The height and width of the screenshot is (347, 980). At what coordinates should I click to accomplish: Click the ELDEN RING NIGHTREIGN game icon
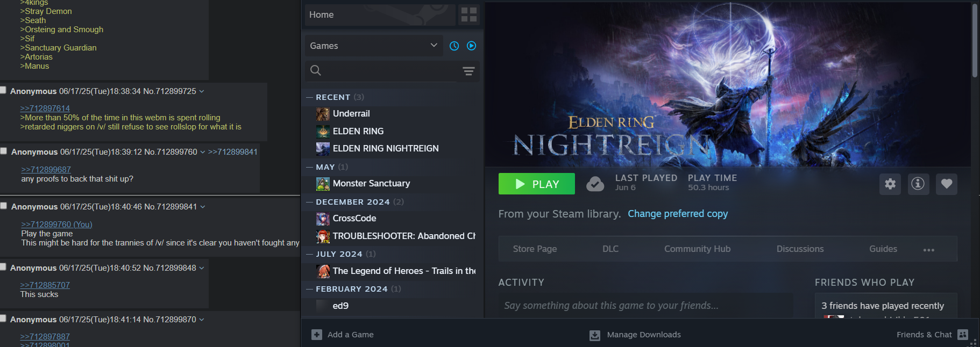(323, 149)
